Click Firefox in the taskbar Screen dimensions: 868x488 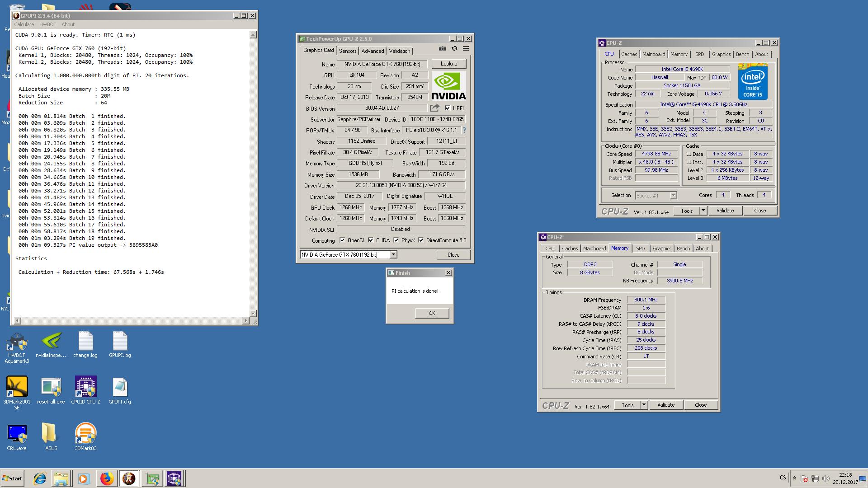point(107,479)
